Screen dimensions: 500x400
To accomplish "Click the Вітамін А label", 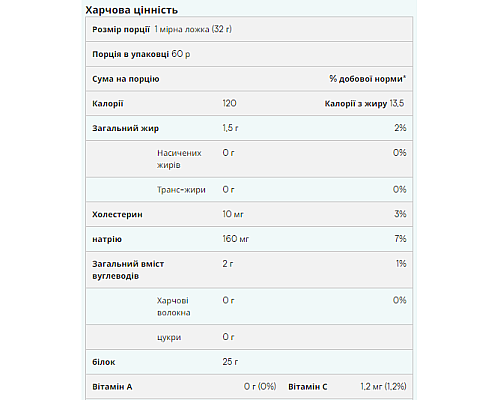I will point(112,387).
